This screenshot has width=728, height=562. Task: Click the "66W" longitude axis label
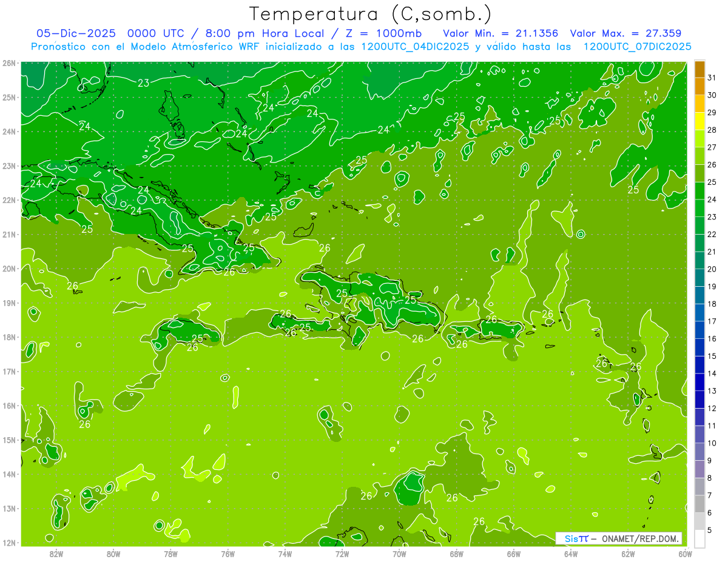513,554
